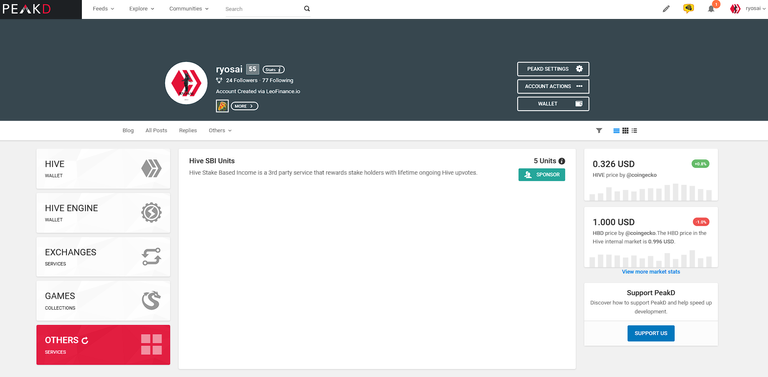This screenshot has height=377, width=768.
Task: Click the info icon beside 5 Units
Action: (x=562, y=161)
